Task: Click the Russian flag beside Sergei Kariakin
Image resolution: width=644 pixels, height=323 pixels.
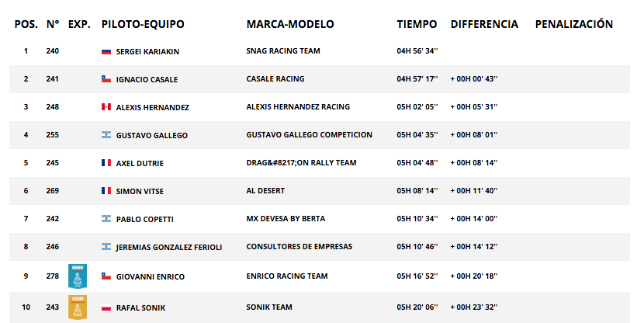Action: click(106, 51)
